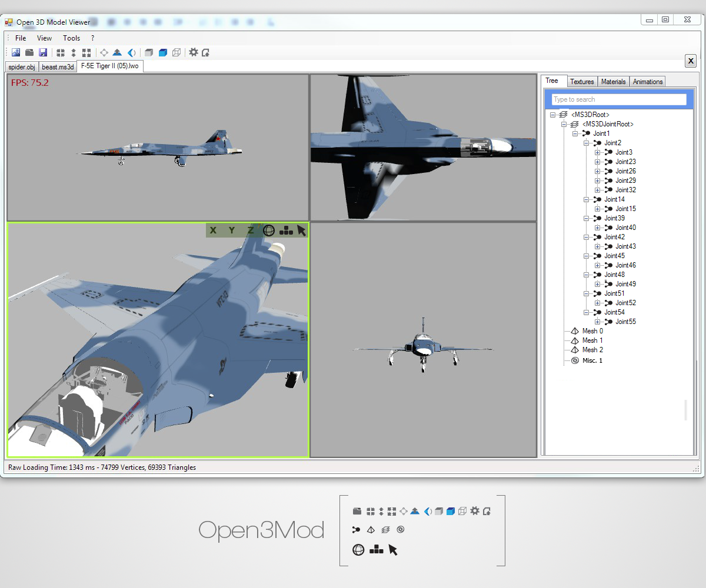The width and height of the screenshot is (706, 588).
Task: Open the Tools menu
Action: tap(71, 38)
